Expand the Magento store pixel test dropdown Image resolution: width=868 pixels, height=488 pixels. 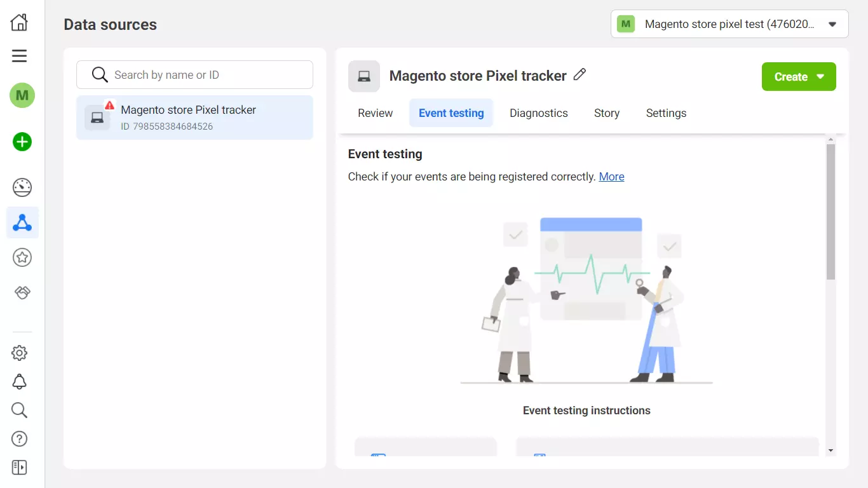click(729, 24)
